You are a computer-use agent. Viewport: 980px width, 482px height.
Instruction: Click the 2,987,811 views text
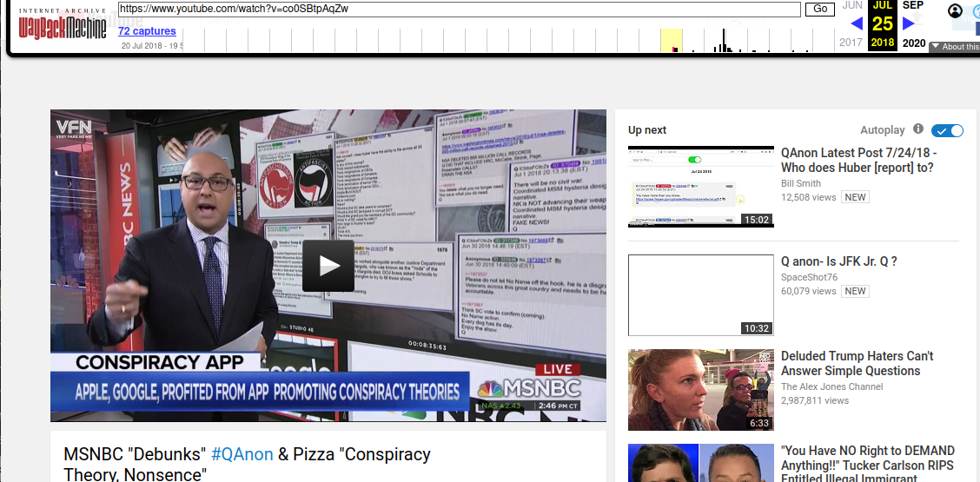coord(815,400)
